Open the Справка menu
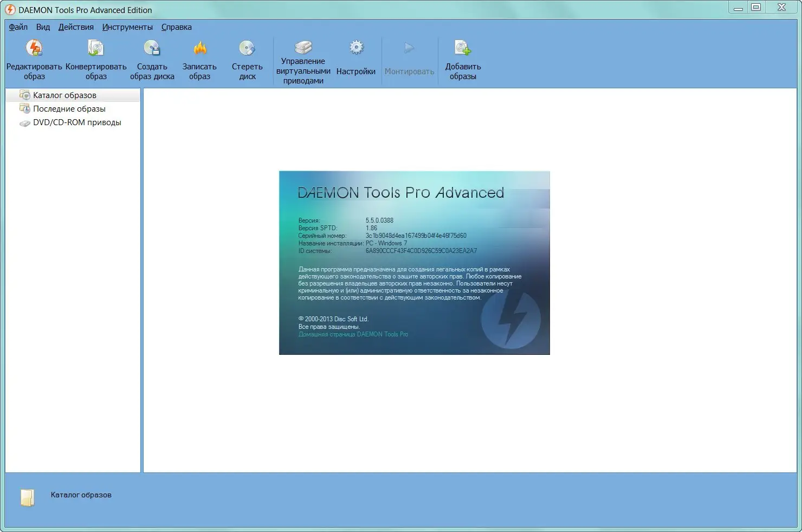The image size is (802, 532). [177, 27]
